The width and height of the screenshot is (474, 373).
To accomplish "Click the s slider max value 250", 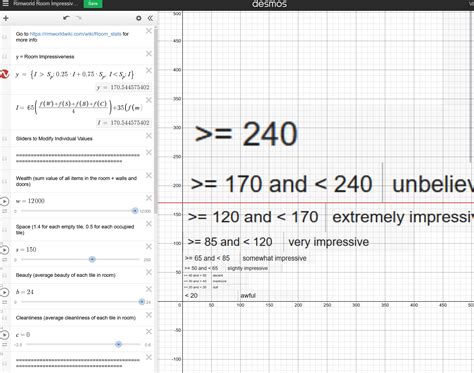I will point(147,260).
